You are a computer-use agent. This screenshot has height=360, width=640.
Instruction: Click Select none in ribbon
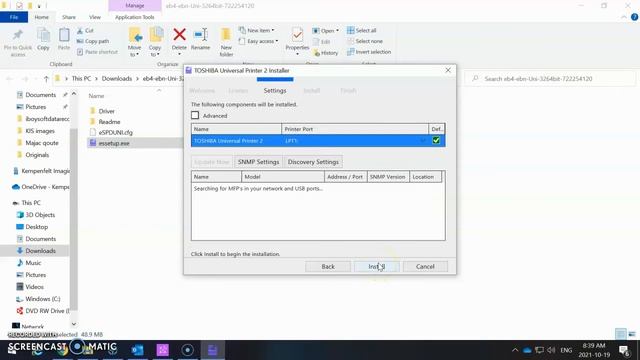pyautogui.click(x=365, y=41)
